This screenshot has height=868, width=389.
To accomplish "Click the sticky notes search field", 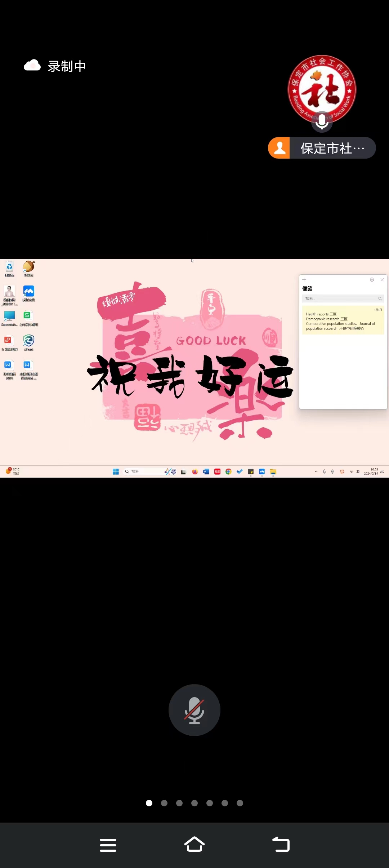I will 340,298.
